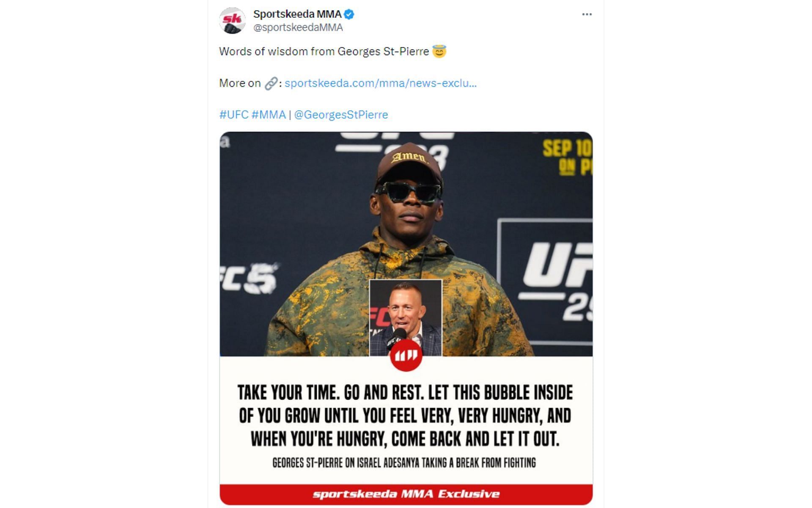Click the 'Words of wisdom' tweet text

coord(324,52)
